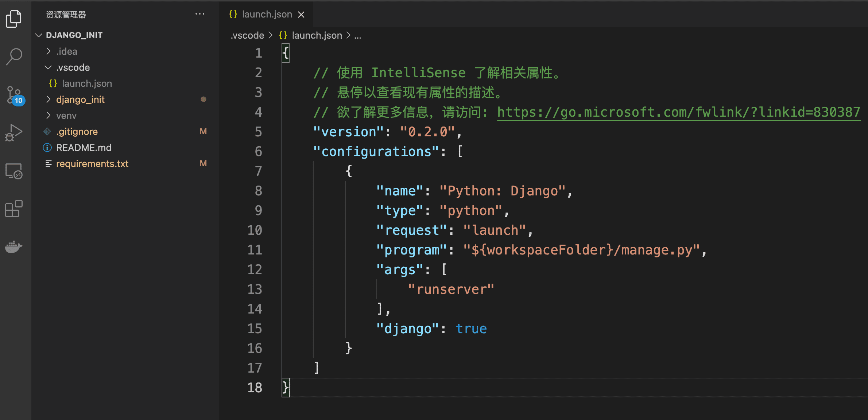Open README.md file

84,148
